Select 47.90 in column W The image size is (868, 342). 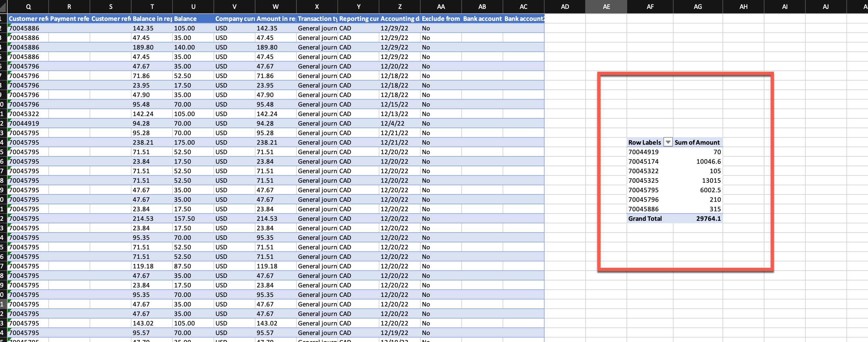pyautogui.click(x=276, y=95)
